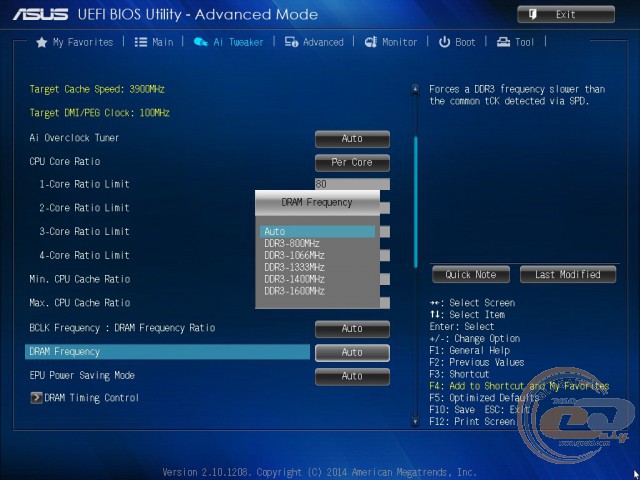Select the Min. CPU Cache Ratio label
The width and height of the screenshot is (640, 480).
click(80, 279)
